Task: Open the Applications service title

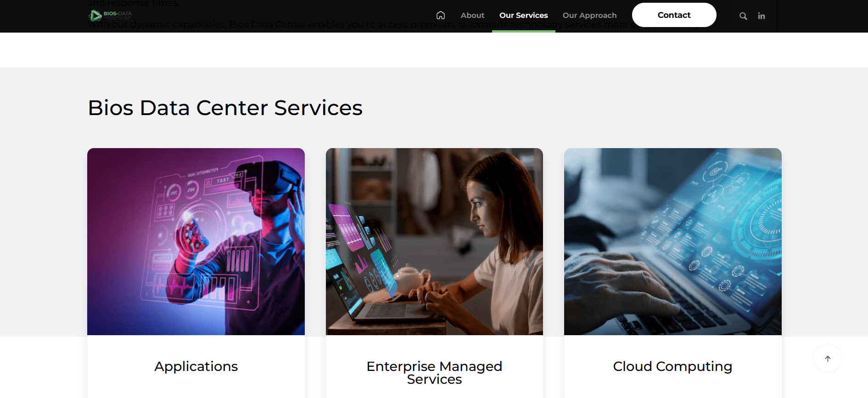Action: pos(196,366)
